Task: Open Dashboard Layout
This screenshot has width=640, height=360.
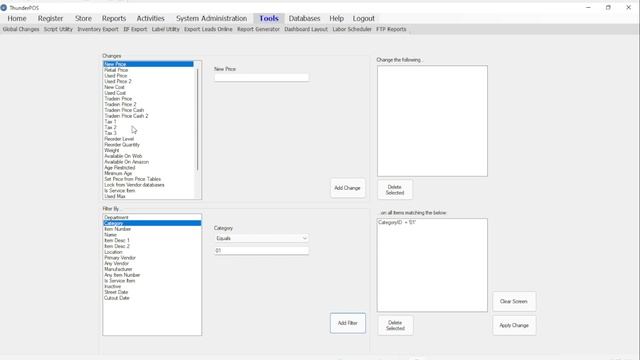Action: tap(306, 29)
